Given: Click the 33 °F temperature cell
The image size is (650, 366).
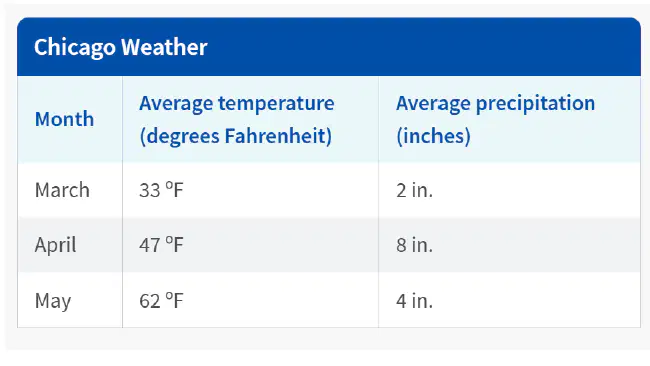Looking at the screenshot, I should [x=161, y=190].
